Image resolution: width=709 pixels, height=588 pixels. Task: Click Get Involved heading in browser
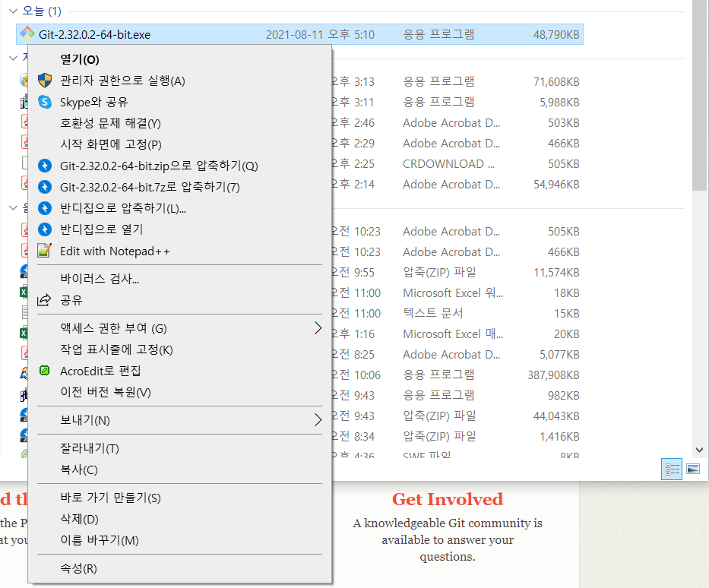pyautogui.click(x=448, y=499)
